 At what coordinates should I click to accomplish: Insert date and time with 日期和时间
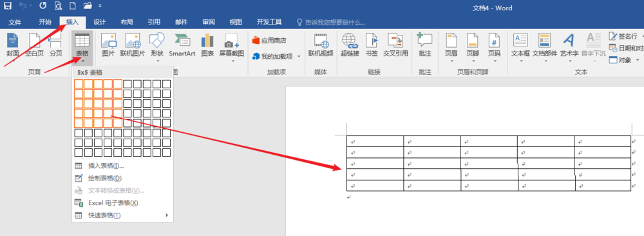click(626, 48)
